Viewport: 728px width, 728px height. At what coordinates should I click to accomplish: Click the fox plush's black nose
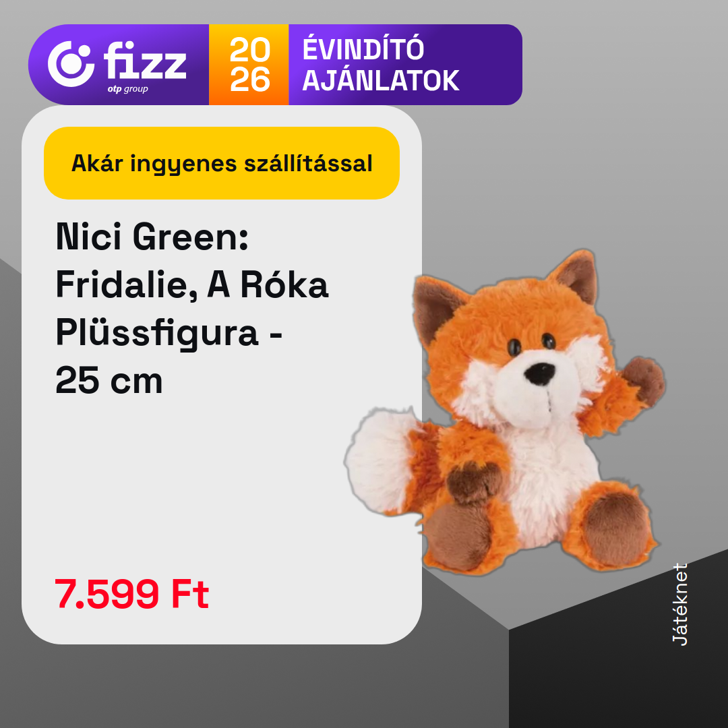point(539,373)
